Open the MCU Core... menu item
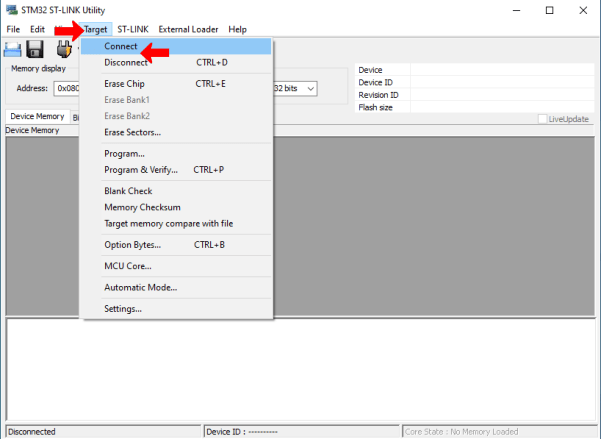 pyautogui.click(x=128, y=266)
